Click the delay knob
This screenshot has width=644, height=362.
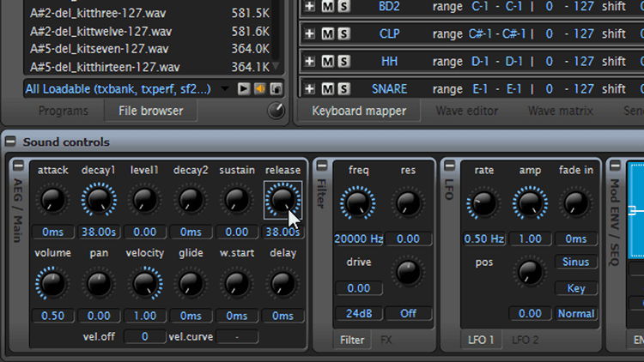(283, 283)
